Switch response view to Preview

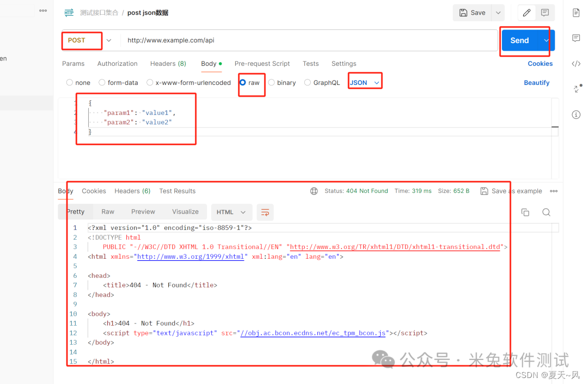click(x=143, y=212)
